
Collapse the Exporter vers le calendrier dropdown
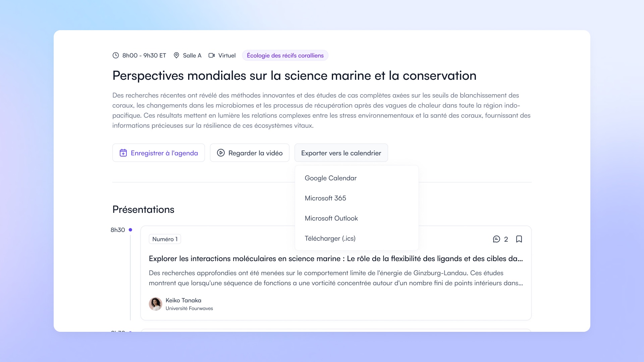click(x=341, y=153)
